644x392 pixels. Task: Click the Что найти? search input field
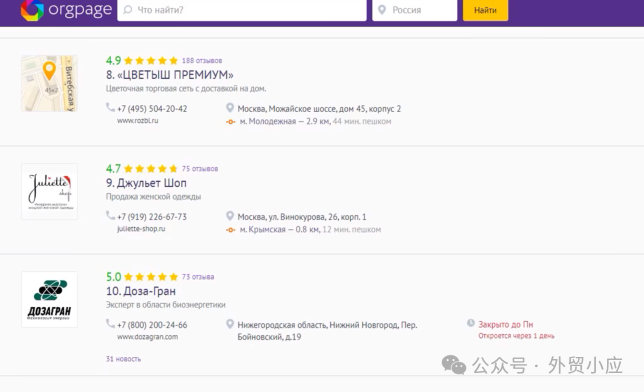click(x=242, y=10)
